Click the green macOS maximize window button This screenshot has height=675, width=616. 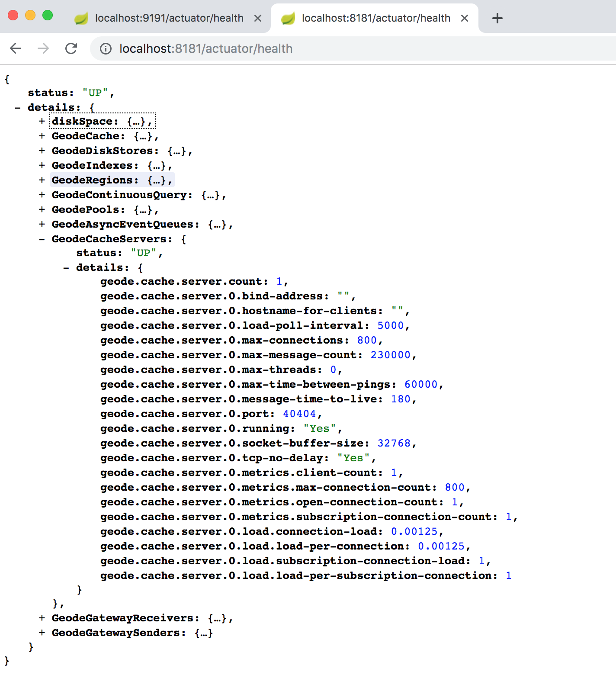(x=48, y=16)
